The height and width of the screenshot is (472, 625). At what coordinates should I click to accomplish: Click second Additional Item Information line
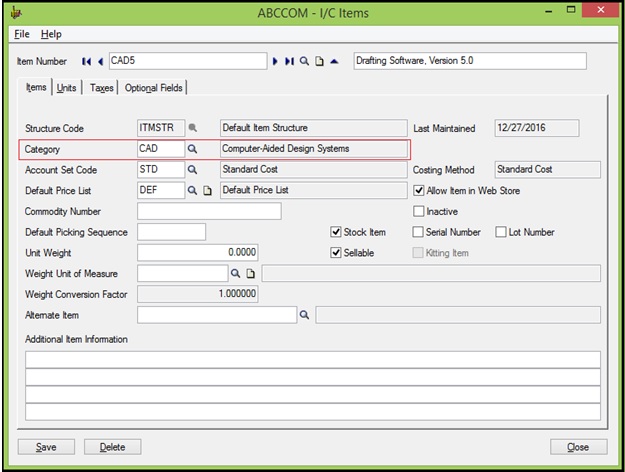(x=313, y=377)
